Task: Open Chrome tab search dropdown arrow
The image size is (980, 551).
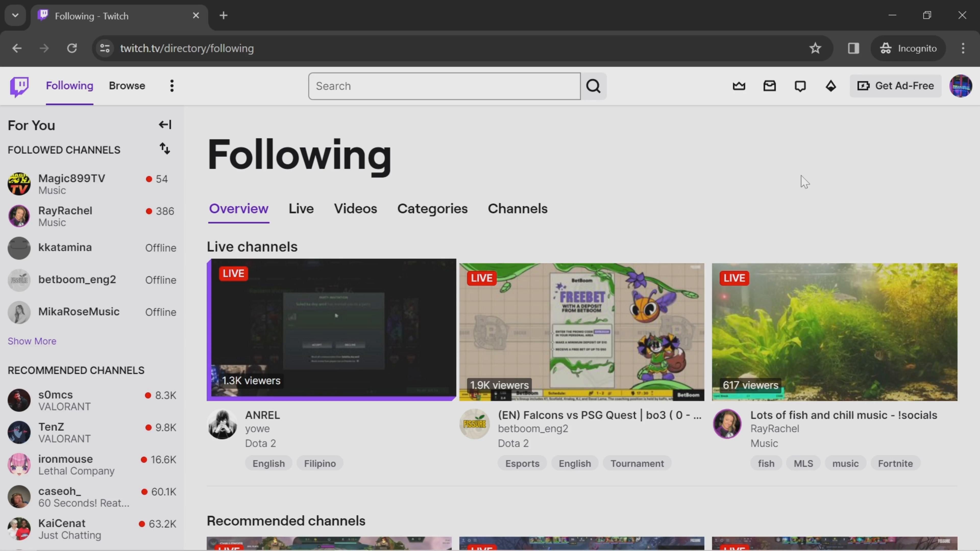Action: click(x=15, y=16)
